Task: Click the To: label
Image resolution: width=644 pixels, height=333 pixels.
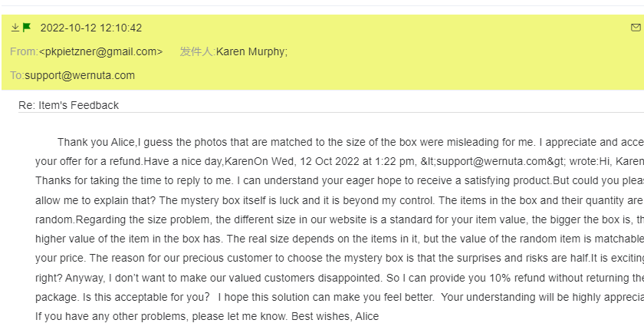Action: pos(17,75)
